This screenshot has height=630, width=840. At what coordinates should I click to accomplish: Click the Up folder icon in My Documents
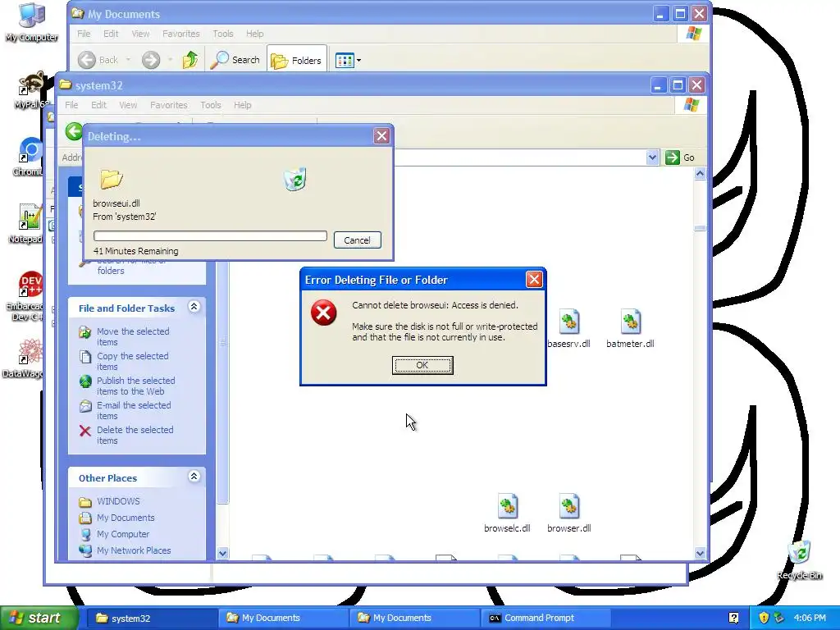click(x=190, y=60)
